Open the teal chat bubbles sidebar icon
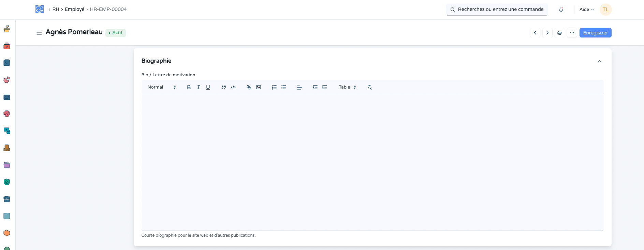The height and width of the screenshot is (250, 644). 7,131
